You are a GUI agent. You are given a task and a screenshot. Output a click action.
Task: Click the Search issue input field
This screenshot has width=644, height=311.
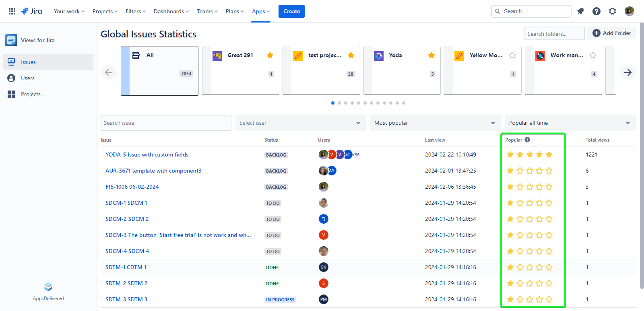point(166,123)
